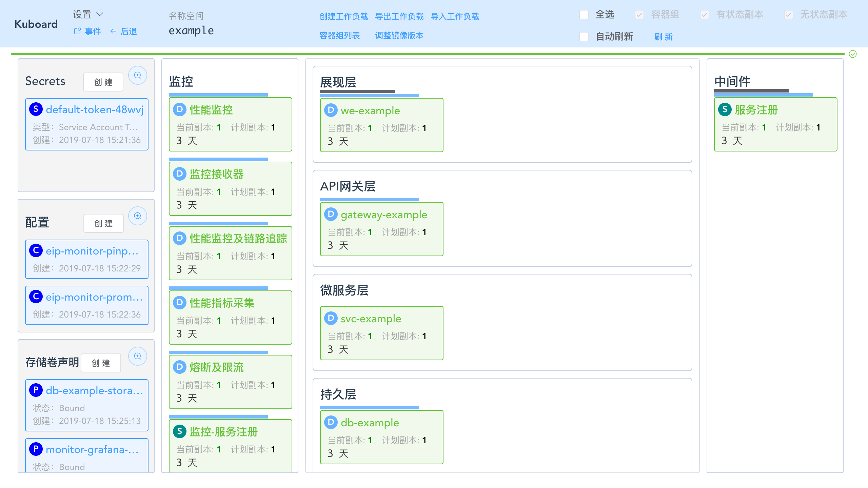Screen dimensions: 868x488
Task: Click the zoom icon on the 配置 panel
Action: click(138, 216)
